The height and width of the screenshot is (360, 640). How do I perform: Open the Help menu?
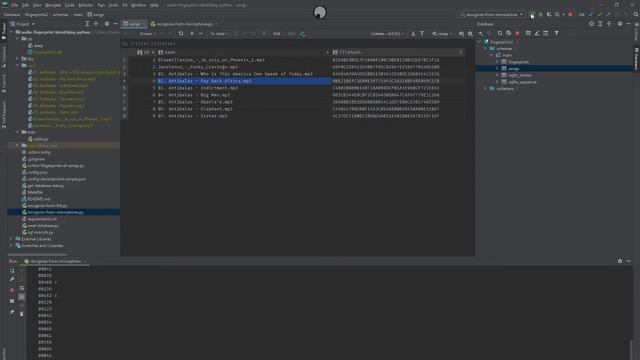pyautogui.click(x=154, y=5)
